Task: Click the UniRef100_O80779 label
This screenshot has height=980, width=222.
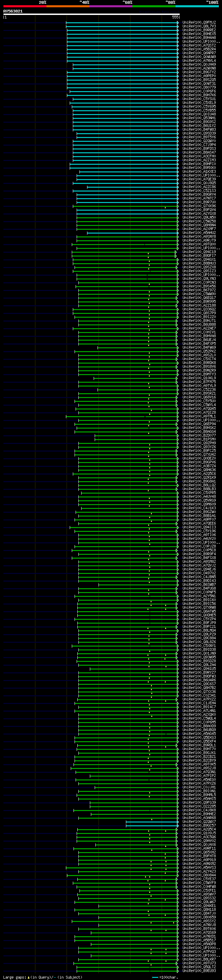Action: [199, 88]
